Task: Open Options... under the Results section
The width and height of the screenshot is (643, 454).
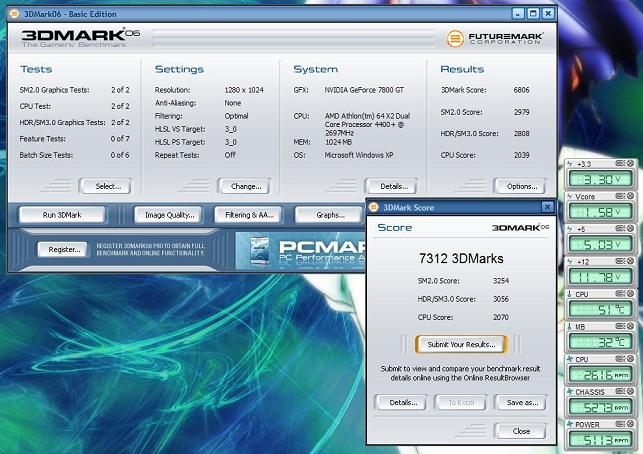Action: (x=521, y=186)
